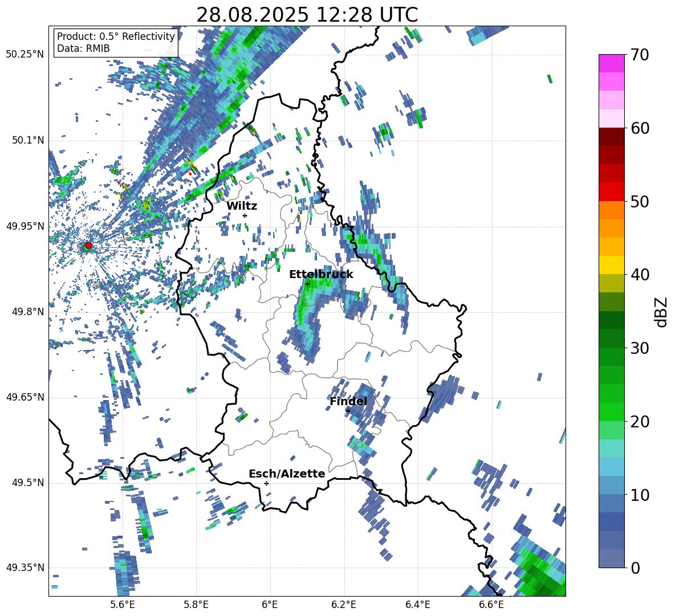This screenshot has width=675, height=616.
Task: Click the red radar site marker dot
Action: 88,246
